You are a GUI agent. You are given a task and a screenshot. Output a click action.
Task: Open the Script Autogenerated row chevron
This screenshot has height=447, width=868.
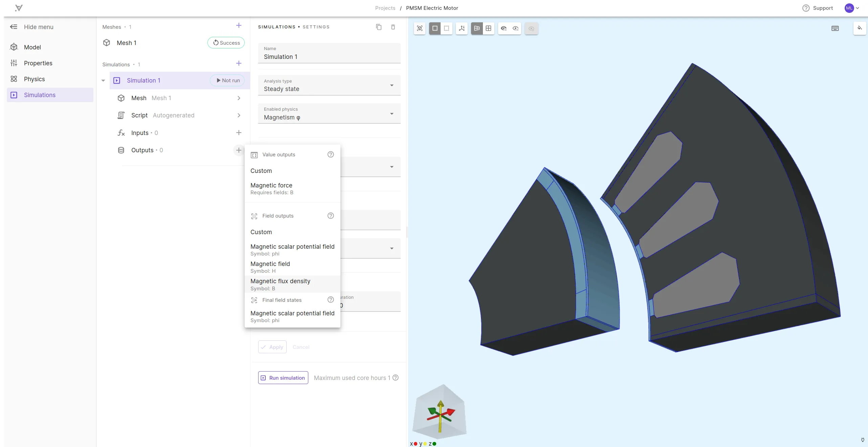[239, 115]
